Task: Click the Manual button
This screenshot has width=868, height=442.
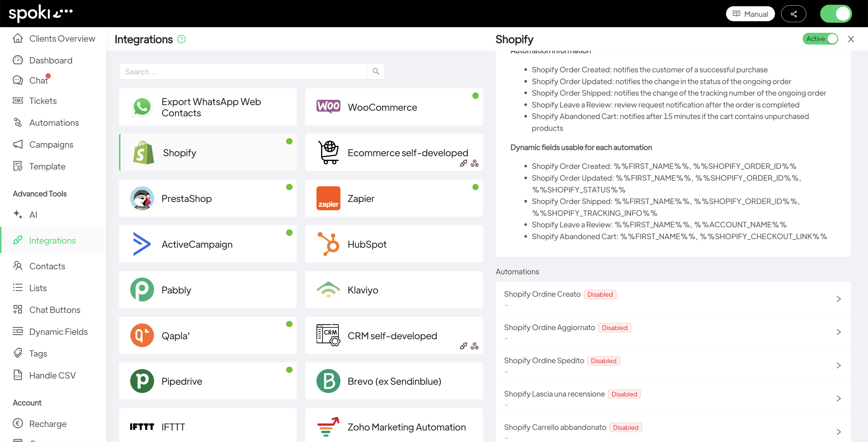Action: tap(750, 14)
